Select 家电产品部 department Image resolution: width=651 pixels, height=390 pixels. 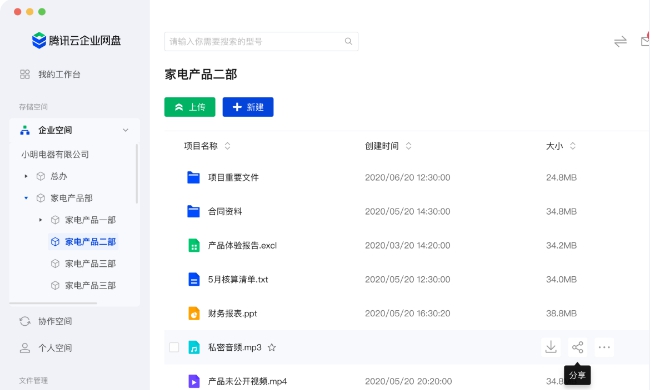[71, 198]
